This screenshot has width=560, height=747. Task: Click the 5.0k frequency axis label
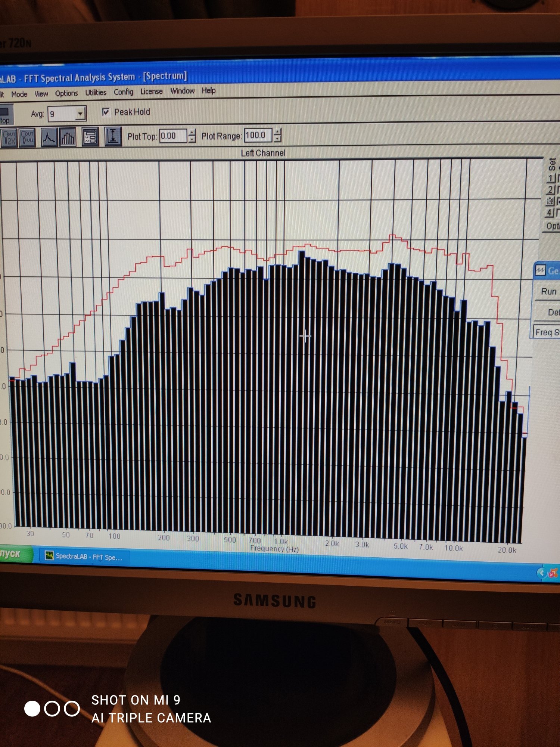[x=401, y=546]
